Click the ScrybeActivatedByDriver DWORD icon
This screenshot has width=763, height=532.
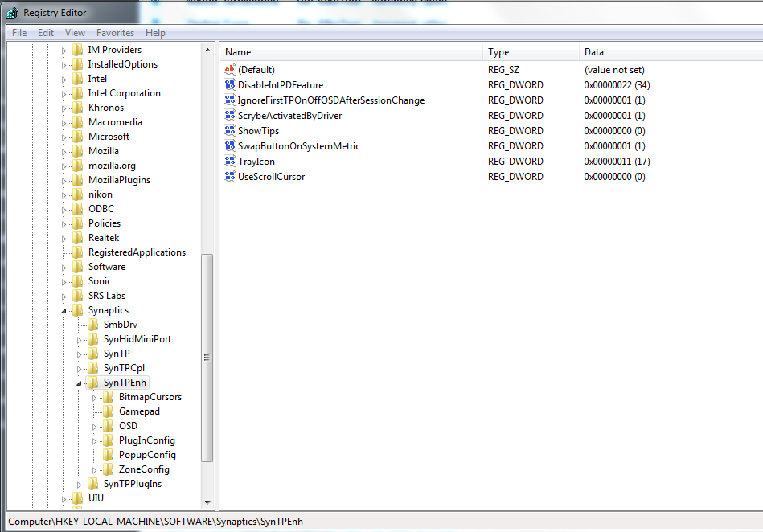[230, 115]
